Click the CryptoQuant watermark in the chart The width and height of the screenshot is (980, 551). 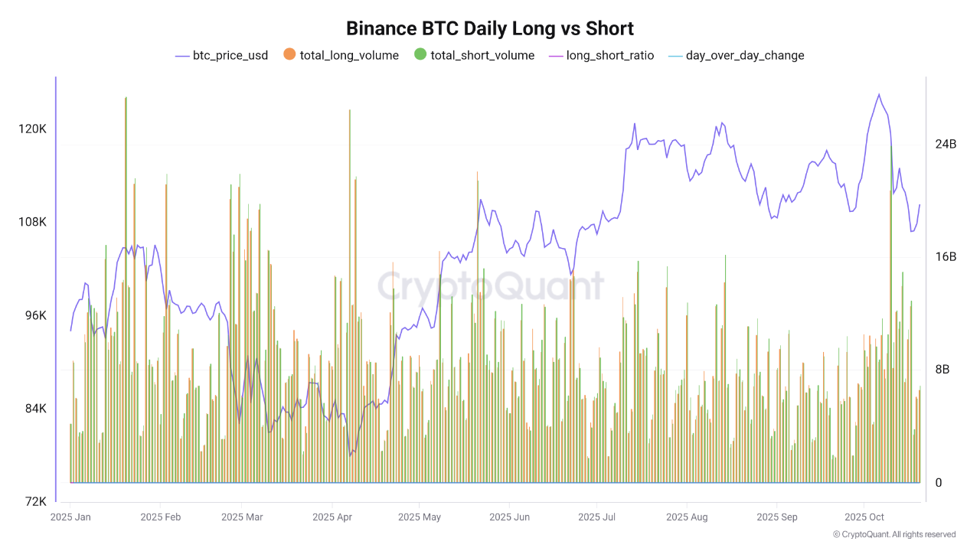pyautogui.click(x=490, y=286)
